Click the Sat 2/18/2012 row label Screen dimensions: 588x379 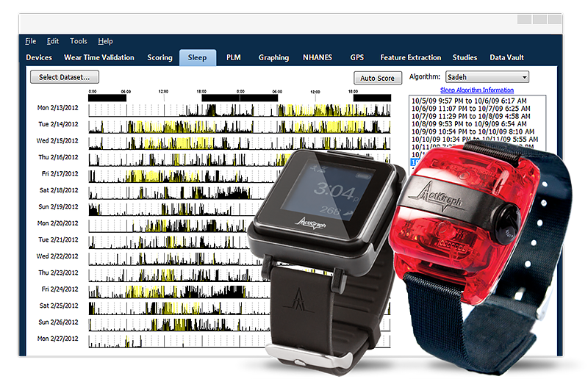pos(59,190)
